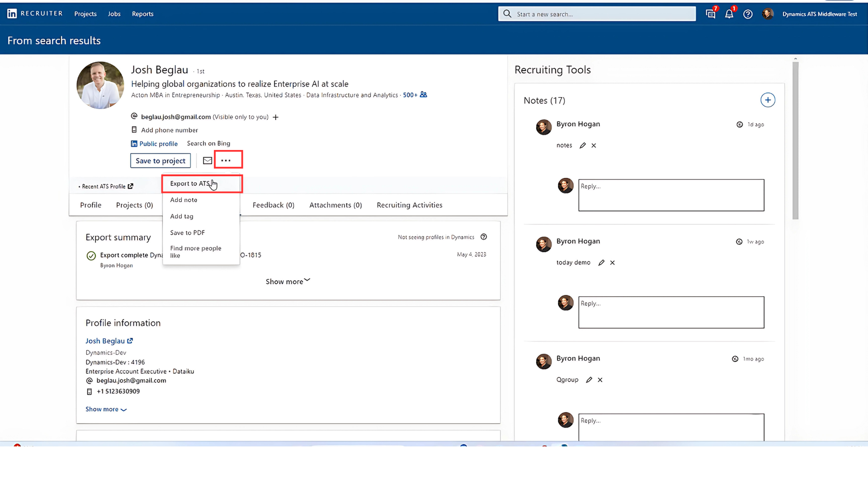The image size is (868, 488).
Task: Expand 'Show more' in Profile information
Action: 106,409
